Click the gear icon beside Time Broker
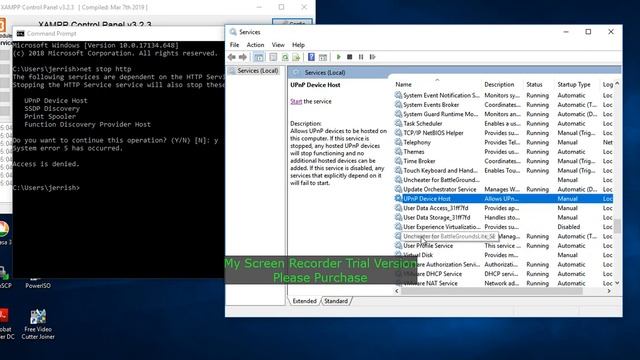The width and height of the screenshot is (640, 360). pyautogui.click(x=398, y=161)
